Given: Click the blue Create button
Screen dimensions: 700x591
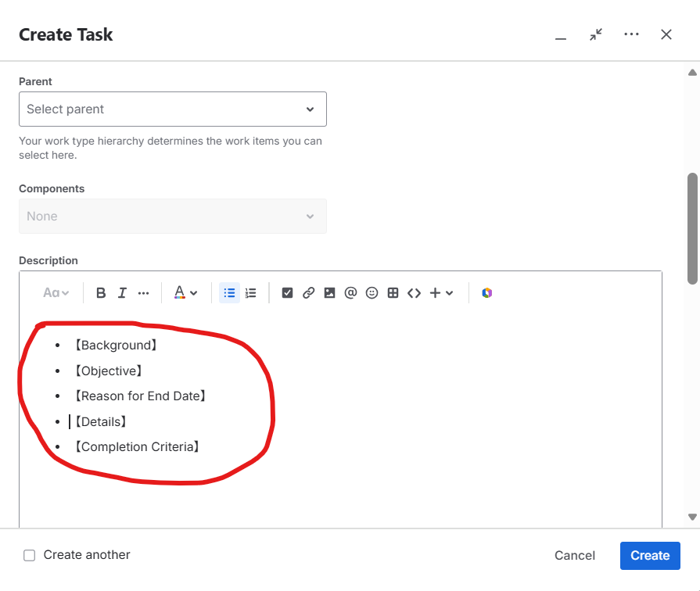Looking at the screenshot, I should pyautogui.click(x=650, y=556).
